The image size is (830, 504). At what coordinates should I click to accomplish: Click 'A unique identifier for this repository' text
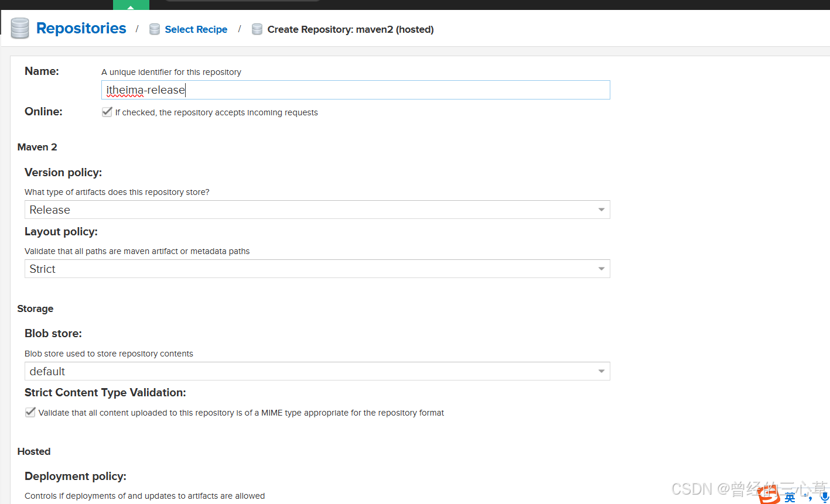coord(171,72)
